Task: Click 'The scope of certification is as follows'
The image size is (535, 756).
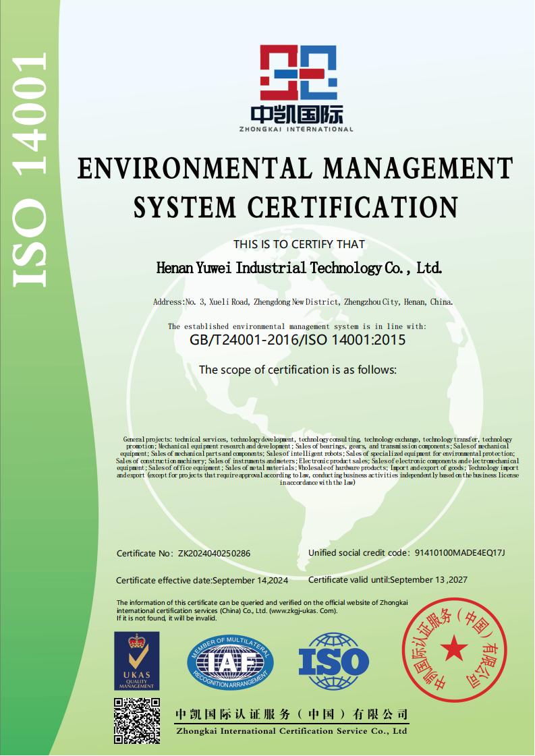Action: coord(298,370)
